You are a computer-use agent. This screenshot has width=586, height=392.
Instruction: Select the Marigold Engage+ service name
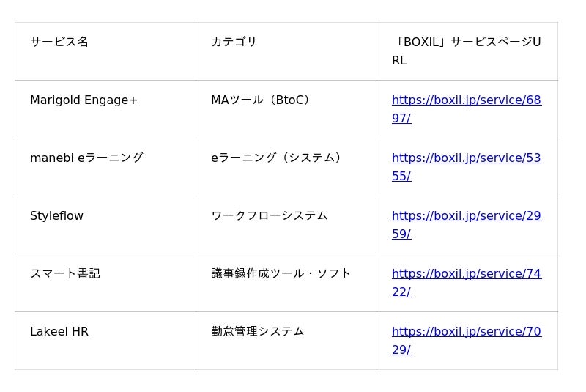pos(84,100)
